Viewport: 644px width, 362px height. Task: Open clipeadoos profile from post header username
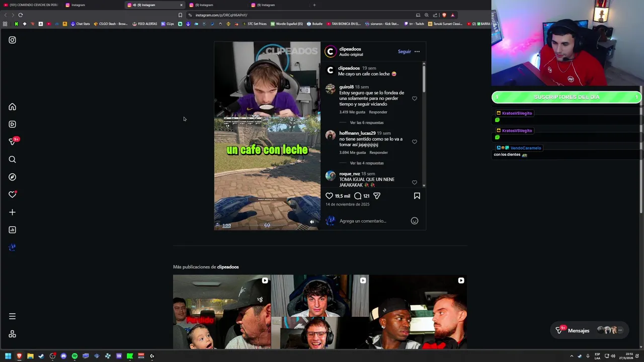point(350,49)
